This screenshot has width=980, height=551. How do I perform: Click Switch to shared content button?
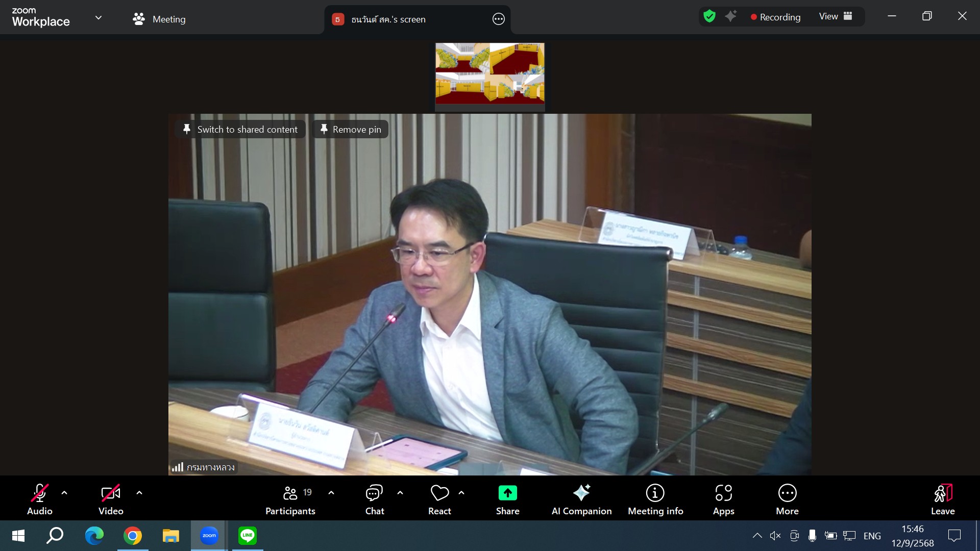point(240,130)
